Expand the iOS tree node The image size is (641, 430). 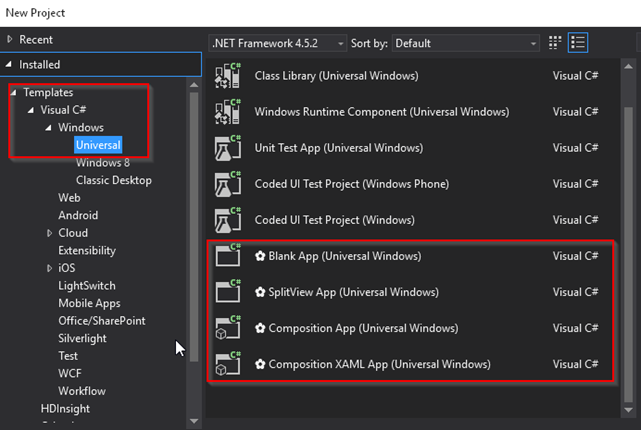[49, 268]
